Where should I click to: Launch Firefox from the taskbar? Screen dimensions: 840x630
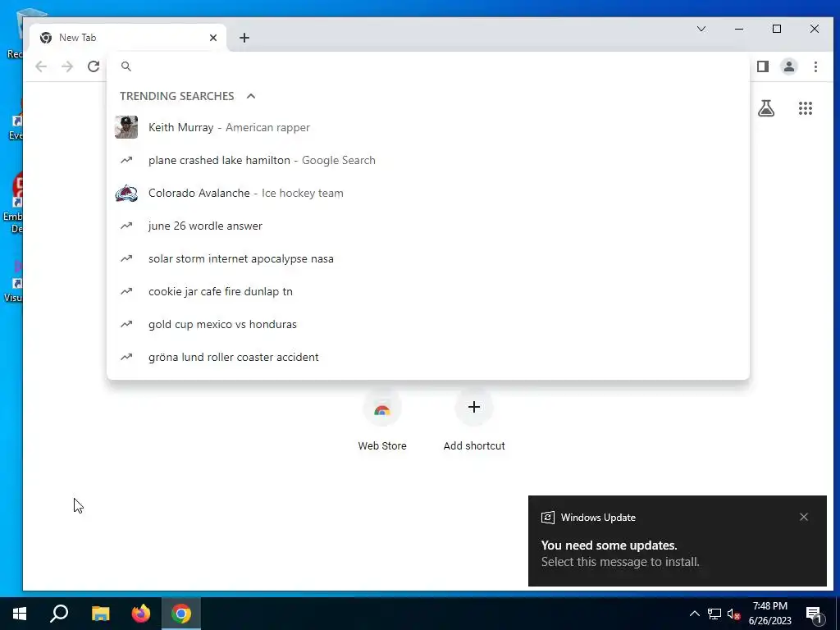141,614
